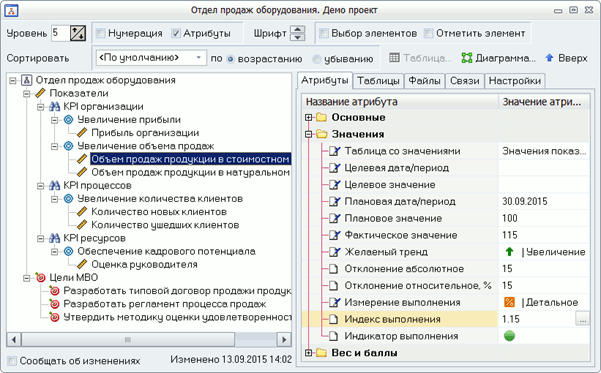Click the blue Вверх arrow icon

(549, 58)
